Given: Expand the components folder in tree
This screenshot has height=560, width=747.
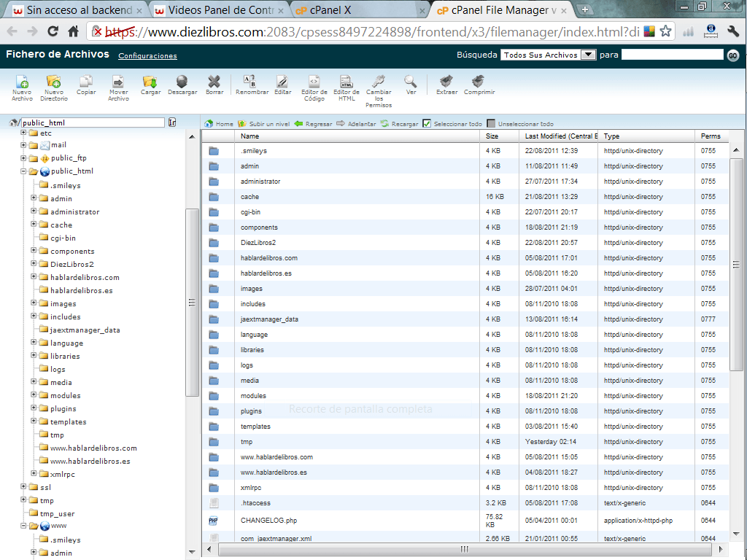Looking at the screenshot, I should click(34, 250).
